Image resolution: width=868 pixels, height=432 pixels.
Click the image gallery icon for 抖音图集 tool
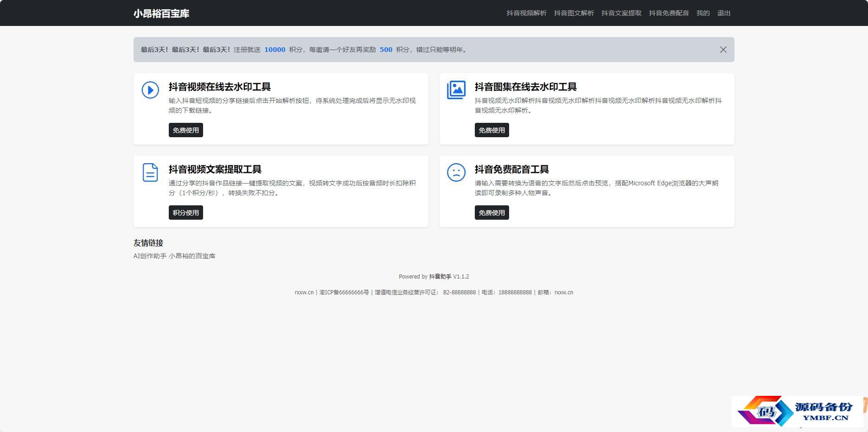point(456,90)
